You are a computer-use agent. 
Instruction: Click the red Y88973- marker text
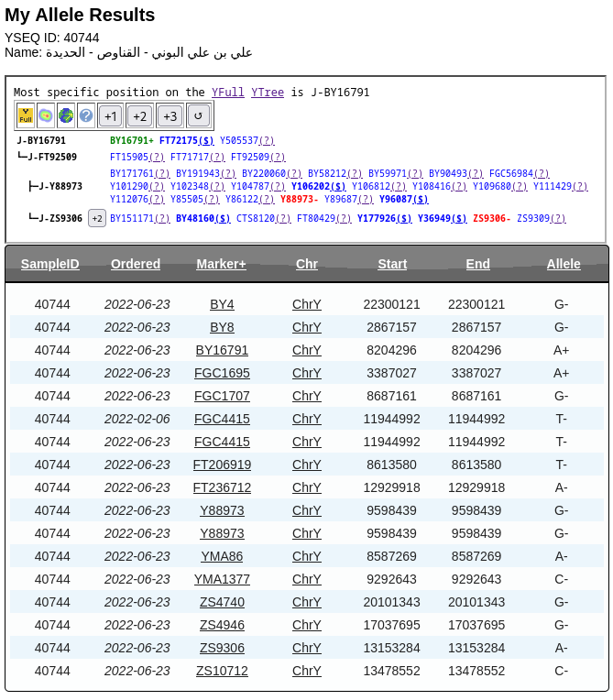click(x=299, y=199)
